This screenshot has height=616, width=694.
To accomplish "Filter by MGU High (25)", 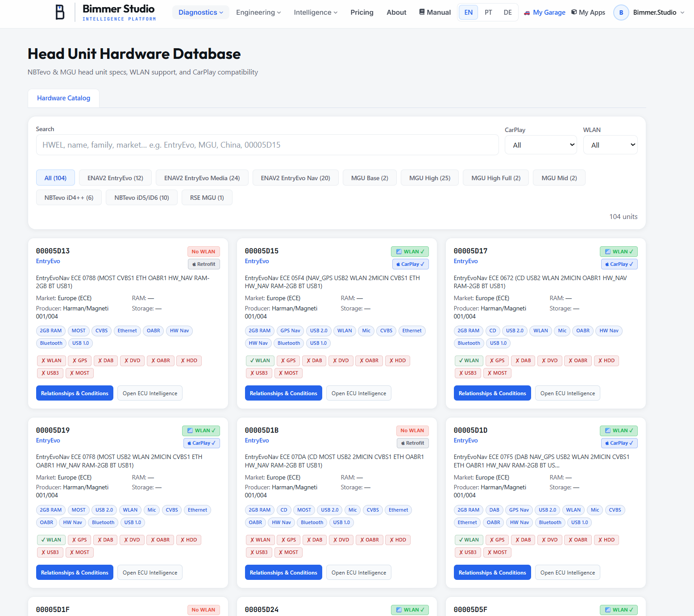I will click(430, 178).
